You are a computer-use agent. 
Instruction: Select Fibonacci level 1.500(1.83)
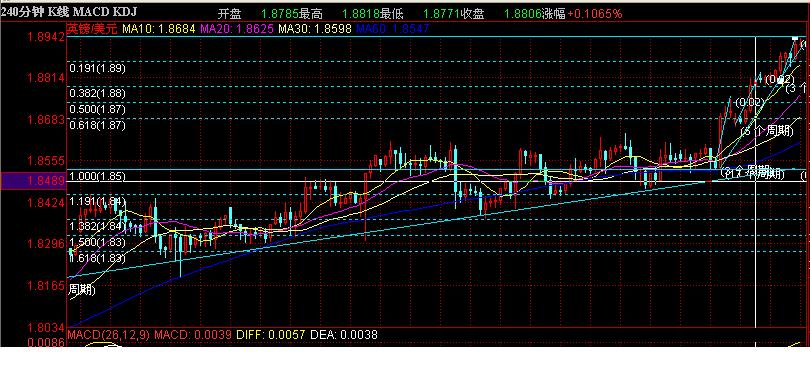[97, 242]
